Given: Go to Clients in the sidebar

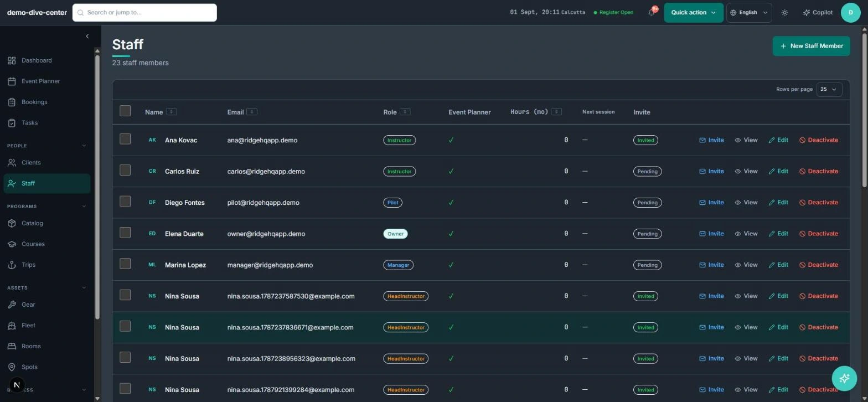Looking at the screenshot, I should [x=47, y=163].
